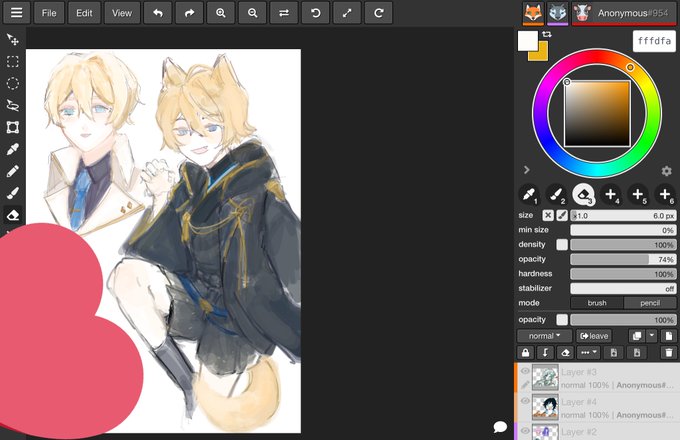
Task: Adjust the stabilizer slider
Action: click(x=623, y=288)
